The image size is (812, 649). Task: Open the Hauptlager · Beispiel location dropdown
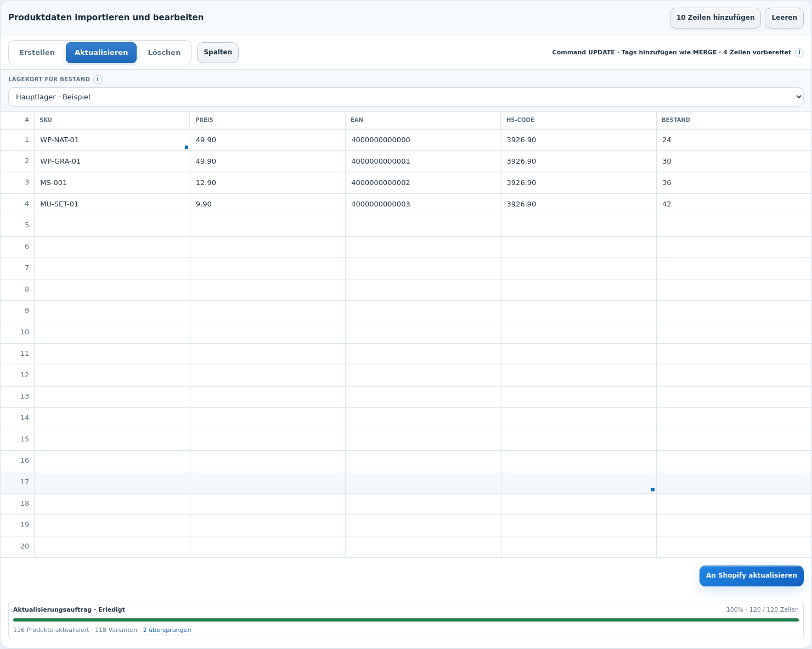tap(406, 97)
